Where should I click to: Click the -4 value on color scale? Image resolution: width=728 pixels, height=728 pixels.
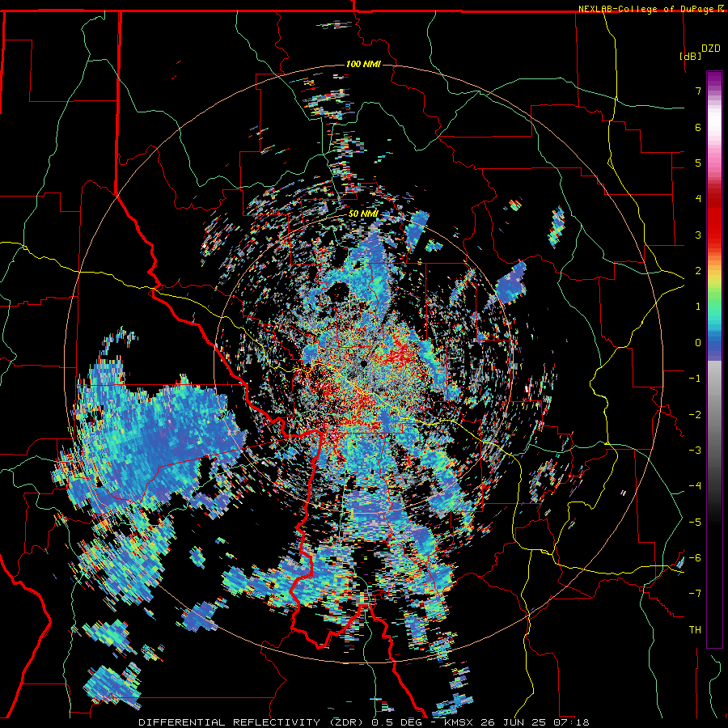(695, 486)
